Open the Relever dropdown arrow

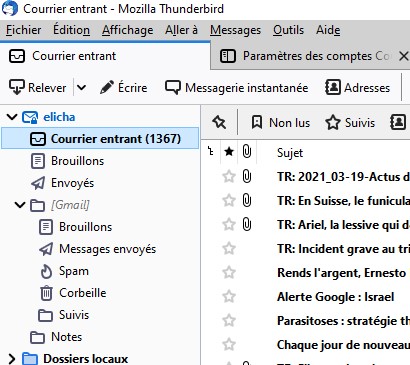81,88
